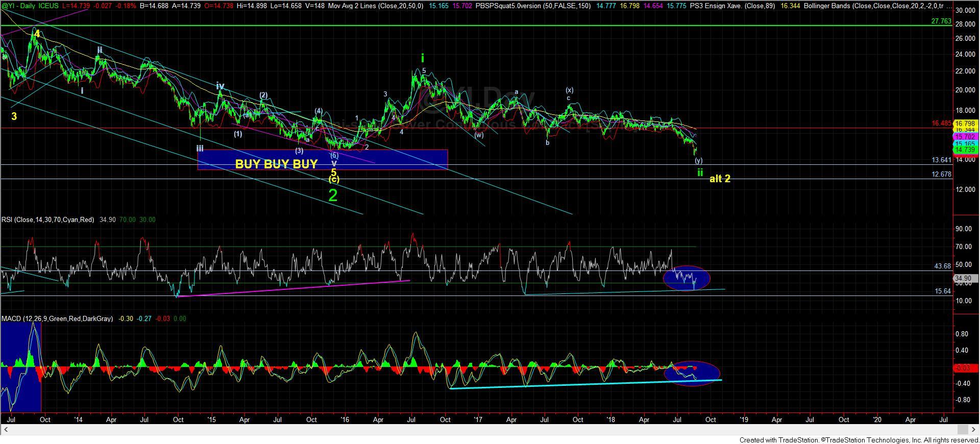Select the yellow 'alt 2' annotation
This screenshot has height=444, width=980.
(720, 179)
